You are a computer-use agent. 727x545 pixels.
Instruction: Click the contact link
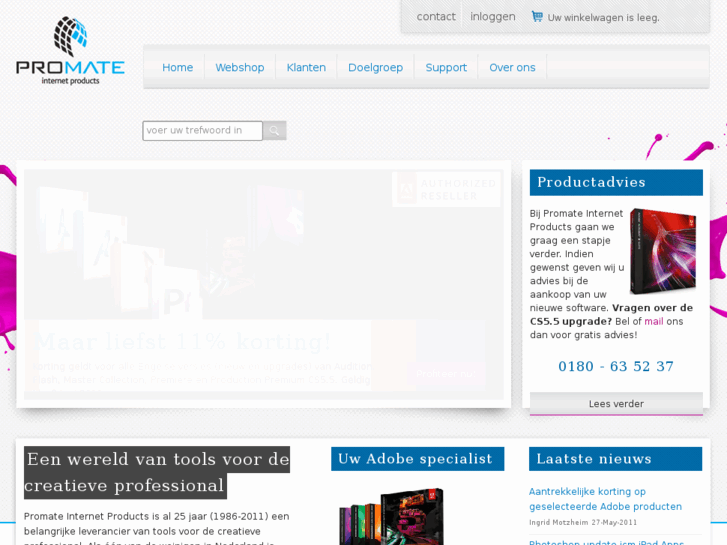[x=436, y=17]
